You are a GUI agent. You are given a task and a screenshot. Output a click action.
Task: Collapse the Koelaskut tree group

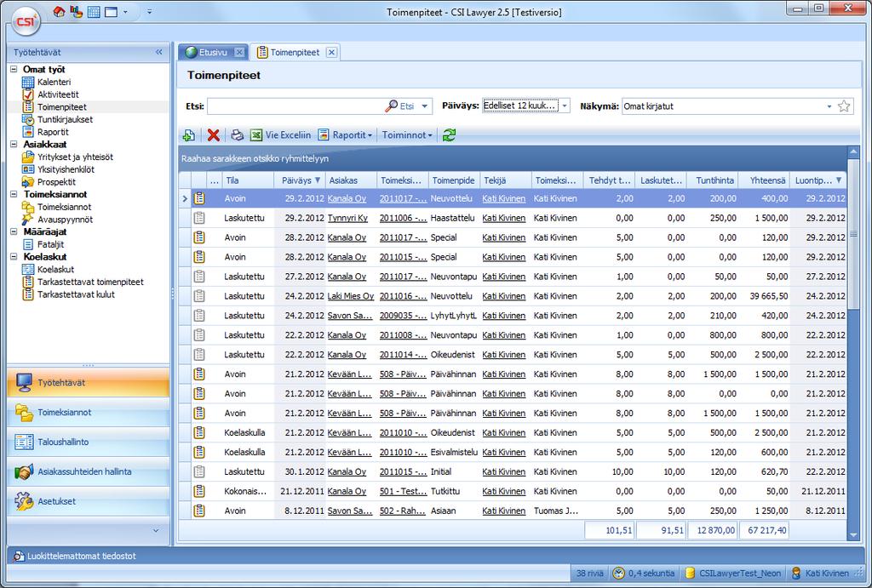pos(14,257)
